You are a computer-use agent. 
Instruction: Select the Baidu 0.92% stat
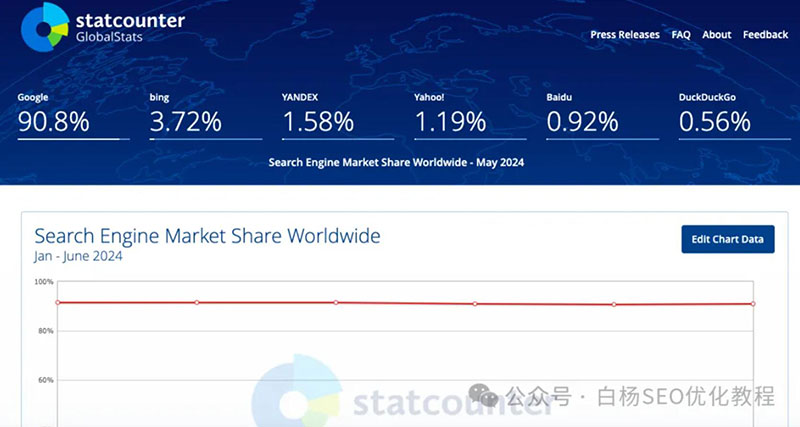coord(603,115)
